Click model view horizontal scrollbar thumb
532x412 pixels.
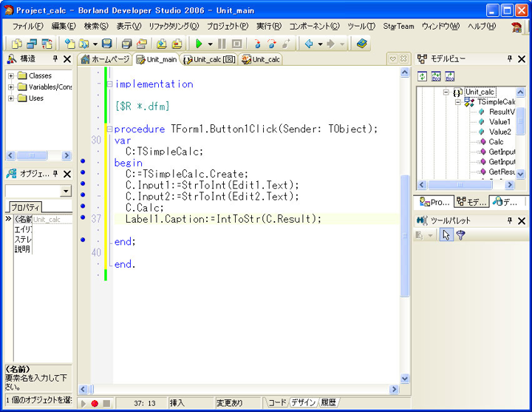pos(460,185)
